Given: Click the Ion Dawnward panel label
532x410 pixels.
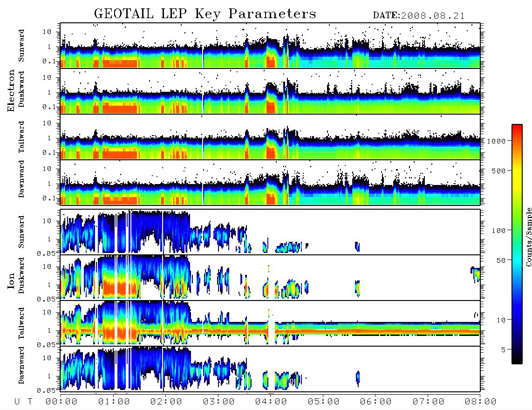Looking at the screenshot, I should coord(21,365).
